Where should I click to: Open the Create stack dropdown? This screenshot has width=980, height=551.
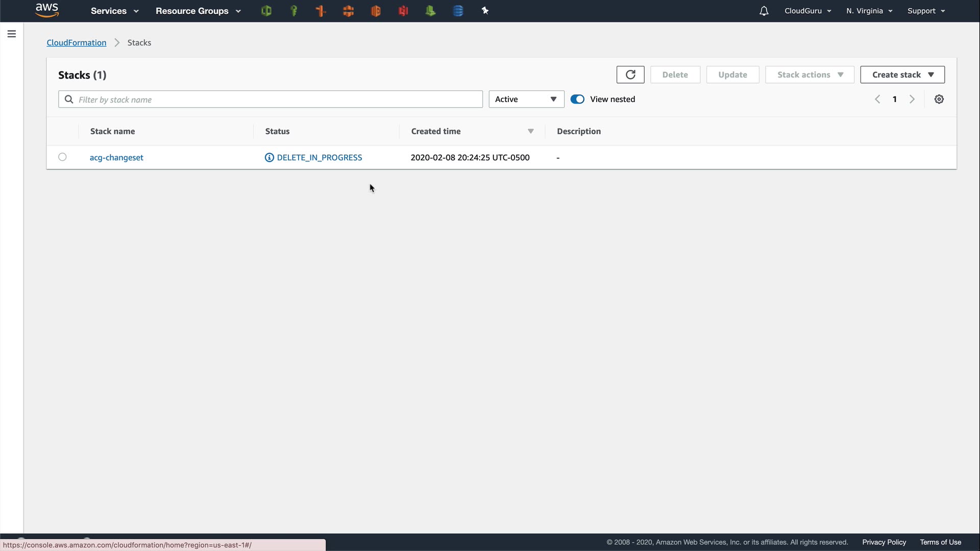(902, 74)
